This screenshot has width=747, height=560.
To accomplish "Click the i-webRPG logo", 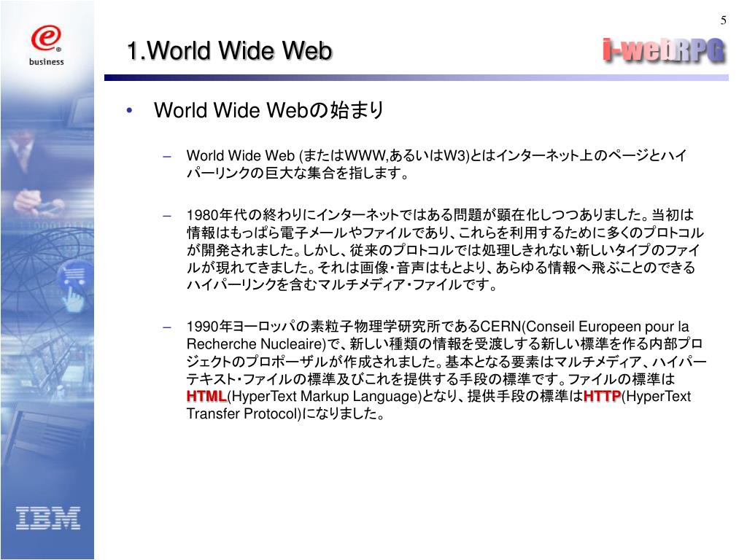I will click(x=664, y=50).
